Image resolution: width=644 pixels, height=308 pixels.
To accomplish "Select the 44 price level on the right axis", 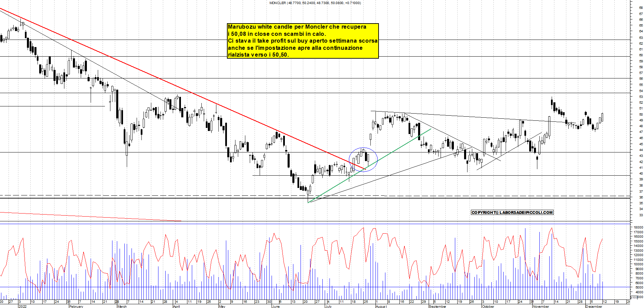I will click(641, 150).
